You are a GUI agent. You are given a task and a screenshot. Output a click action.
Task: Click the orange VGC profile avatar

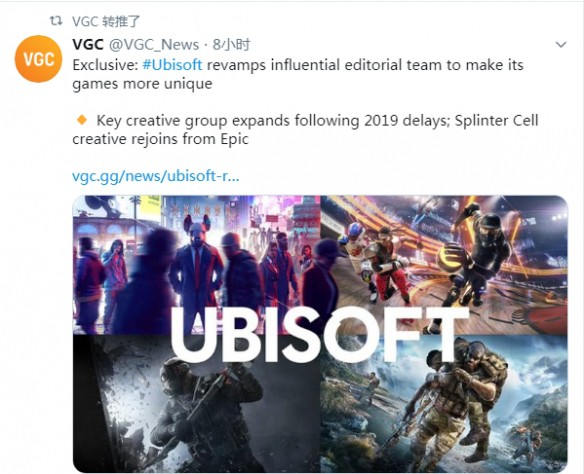click(38, 59)
